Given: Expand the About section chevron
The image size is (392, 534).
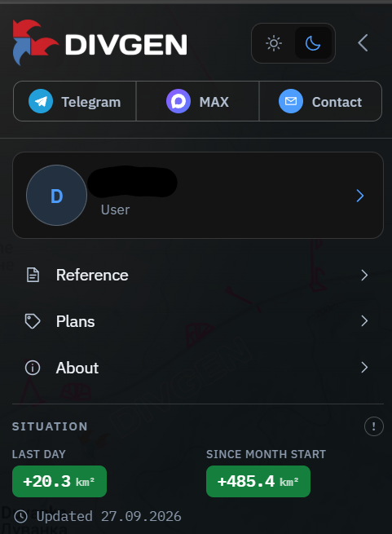Looking at the screenshot, I should (364, 368).
